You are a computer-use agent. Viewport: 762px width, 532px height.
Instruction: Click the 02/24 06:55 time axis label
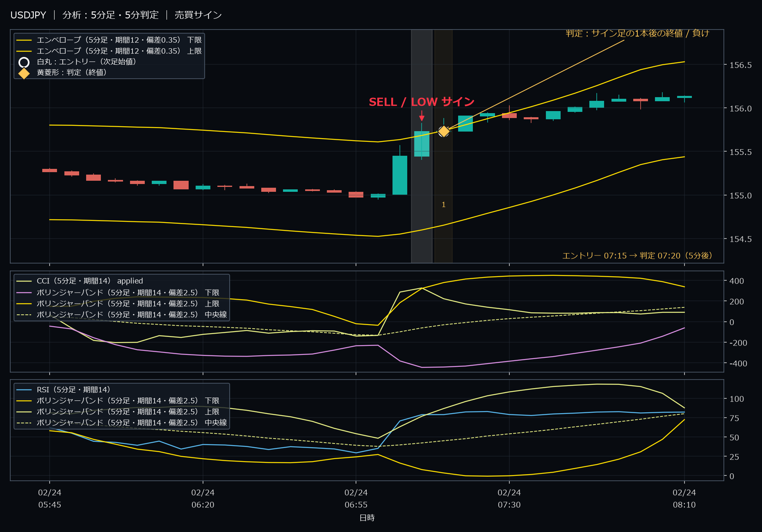(x=356, y=498)
